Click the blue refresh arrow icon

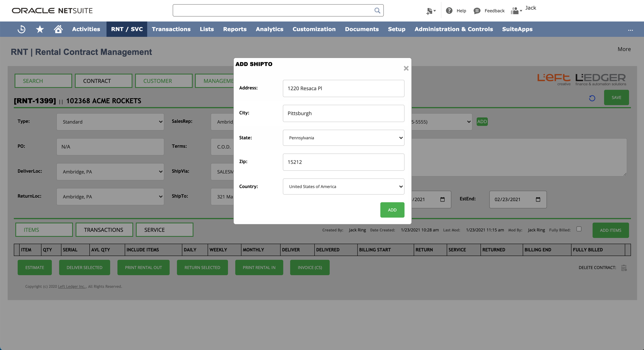click(592, 98)
